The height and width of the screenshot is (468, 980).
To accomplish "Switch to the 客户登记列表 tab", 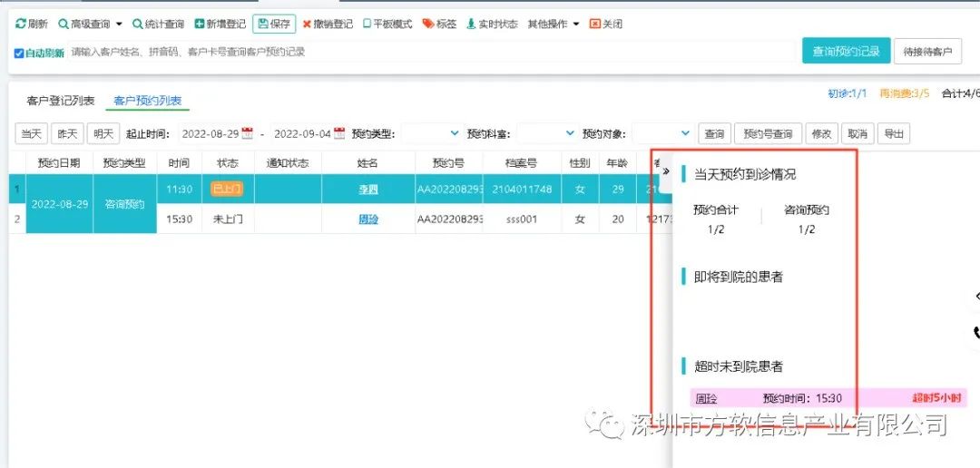I will (x=61, y=101).
